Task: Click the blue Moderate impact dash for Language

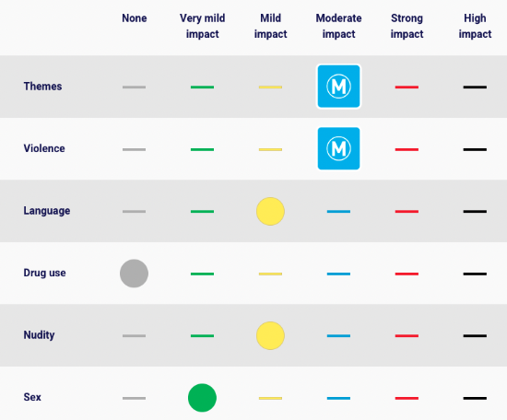Action: [338, 212]
